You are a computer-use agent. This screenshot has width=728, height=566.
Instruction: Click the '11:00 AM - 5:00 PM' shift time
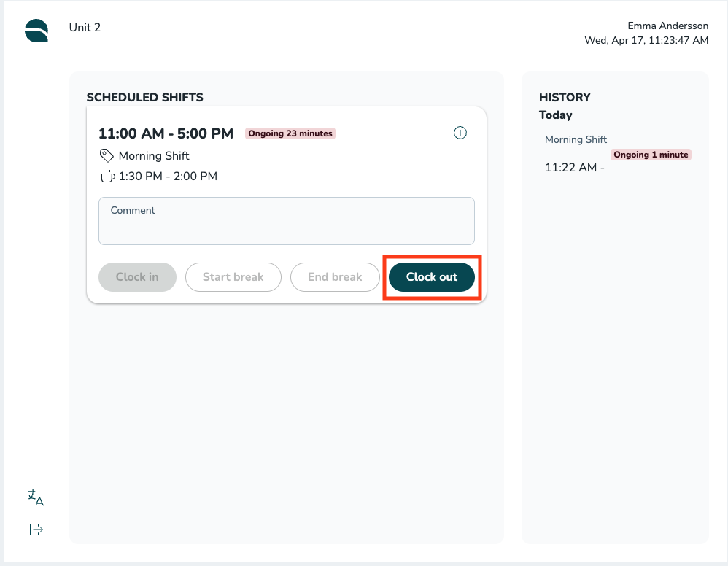click(166, 133)
